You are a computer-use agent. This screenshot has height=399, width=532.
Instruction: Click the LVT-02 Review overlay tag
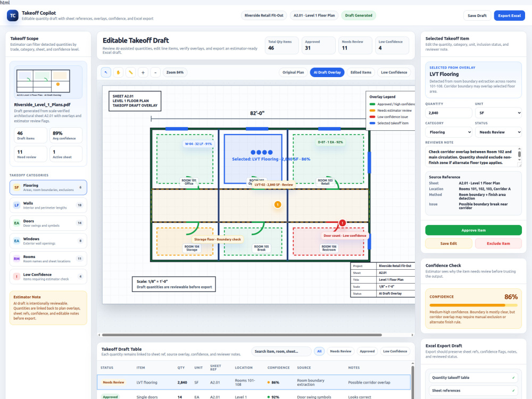tap(273, 185)
